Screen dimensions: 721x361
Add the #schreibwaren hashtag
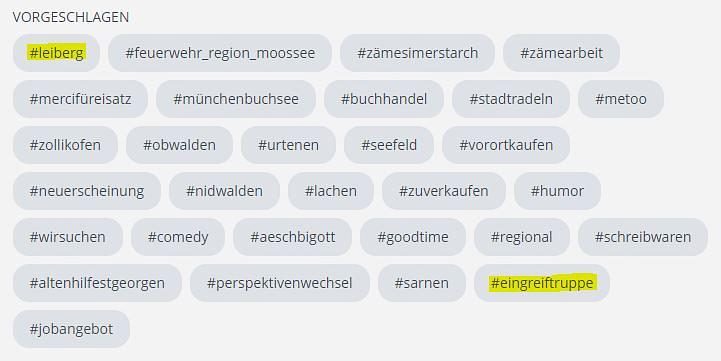[643, 237]
